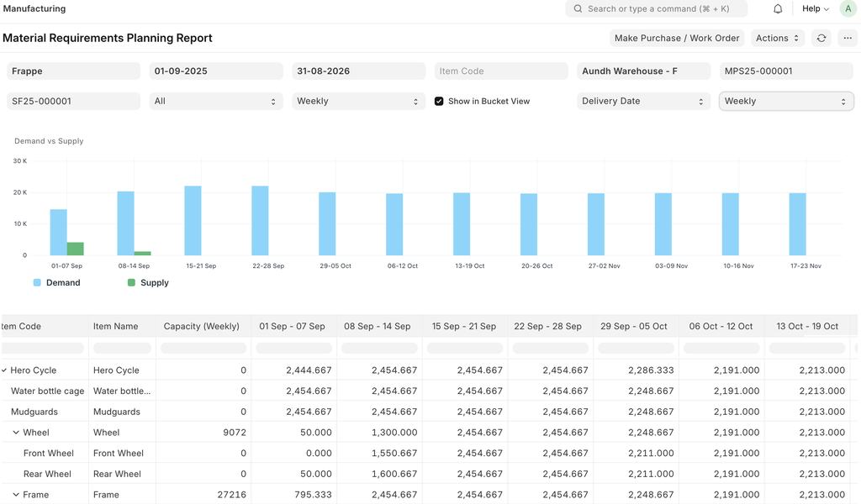Open the notifications bell icon
Viewport: 861px width, 504px height.
(778, 9)
